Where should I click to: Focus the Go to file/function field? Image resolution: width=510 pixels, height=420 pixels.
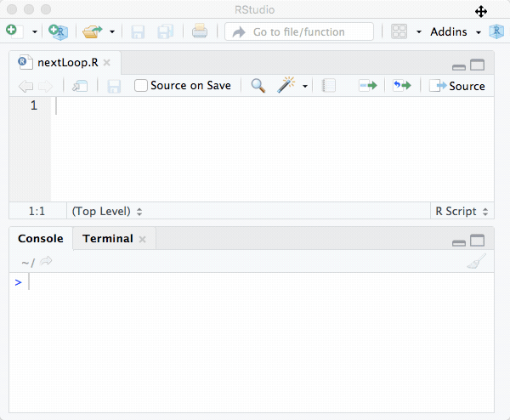pos(299,31)
